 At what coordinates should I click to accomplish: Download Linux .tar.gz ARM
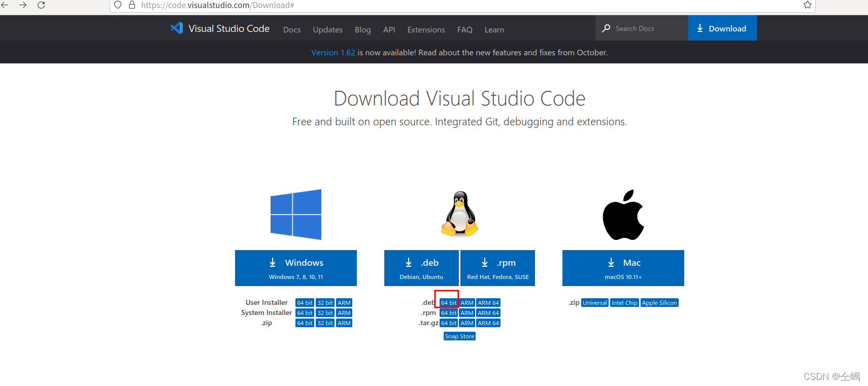(x=467, y=323)
